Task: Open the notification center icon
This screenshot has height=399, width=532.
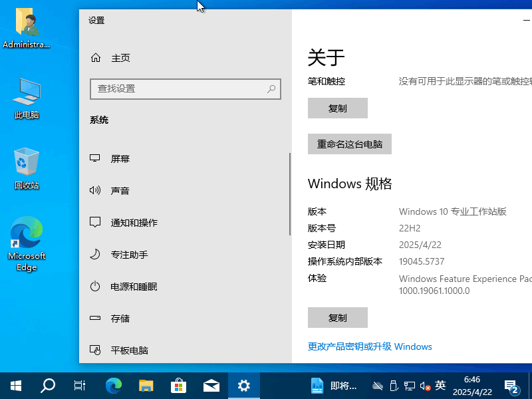Action: coord(511,386)
